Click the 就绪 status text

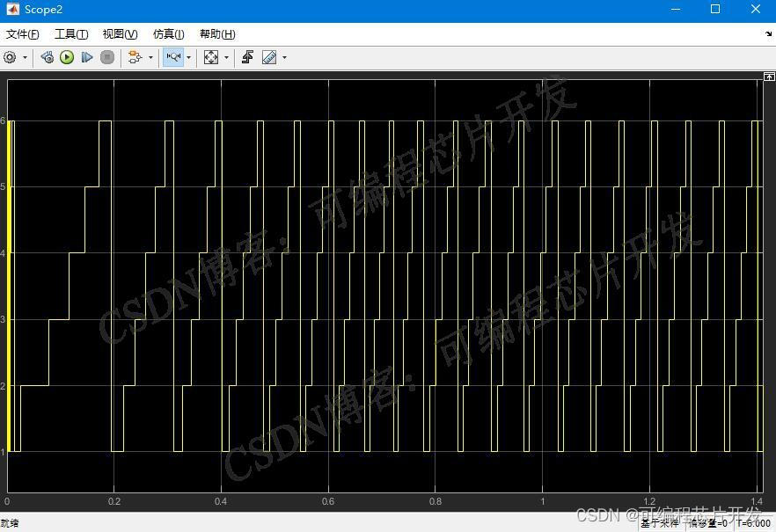(x=10, y=523)
